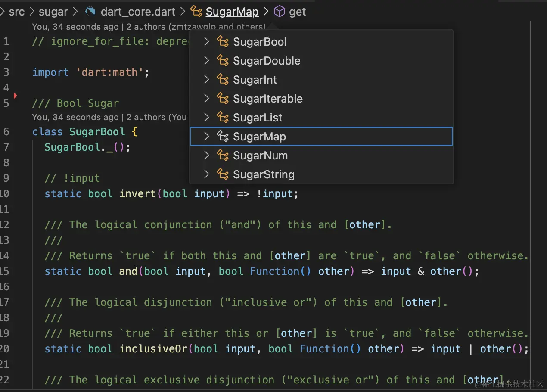This screenshot has width=547, height=392.
Task: Click the dart_core.dart breadcrumb
Action: (x=138, y=12)
